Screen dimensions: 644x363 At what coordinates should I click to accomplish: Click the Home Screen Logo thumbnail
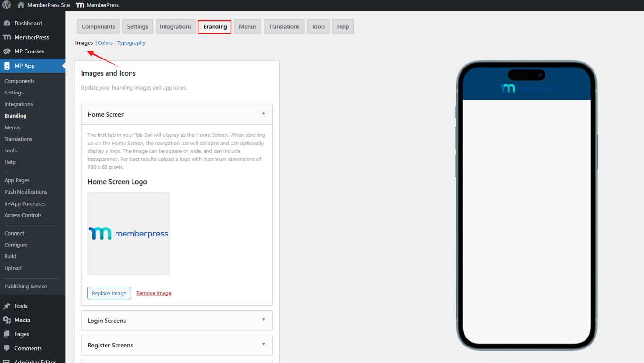[x=128, y=233]
